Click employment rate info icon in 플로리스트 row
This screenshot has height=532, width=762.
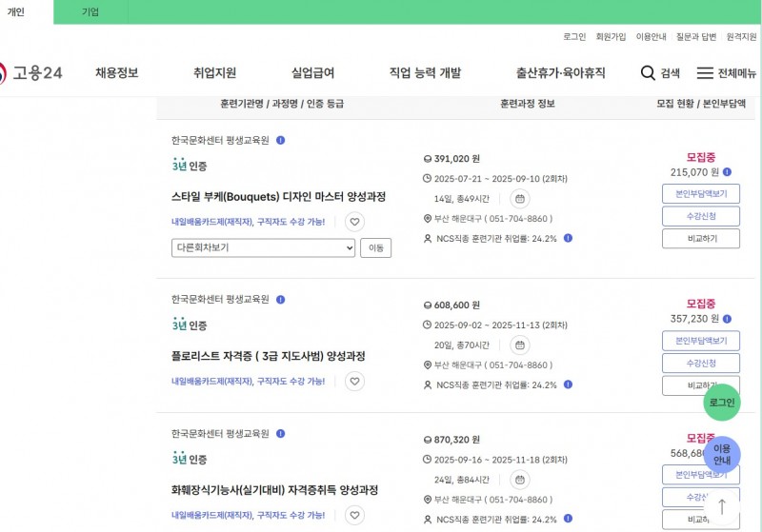[x=568, y=384]
